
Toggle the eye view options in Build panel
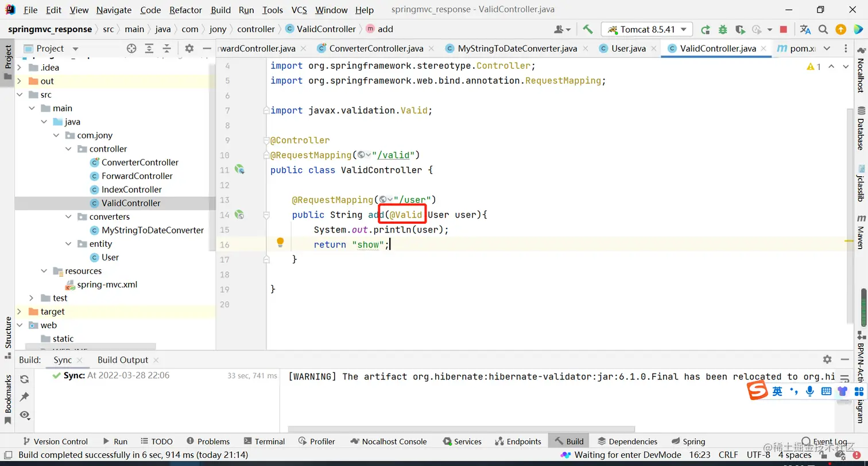(24, 415)
